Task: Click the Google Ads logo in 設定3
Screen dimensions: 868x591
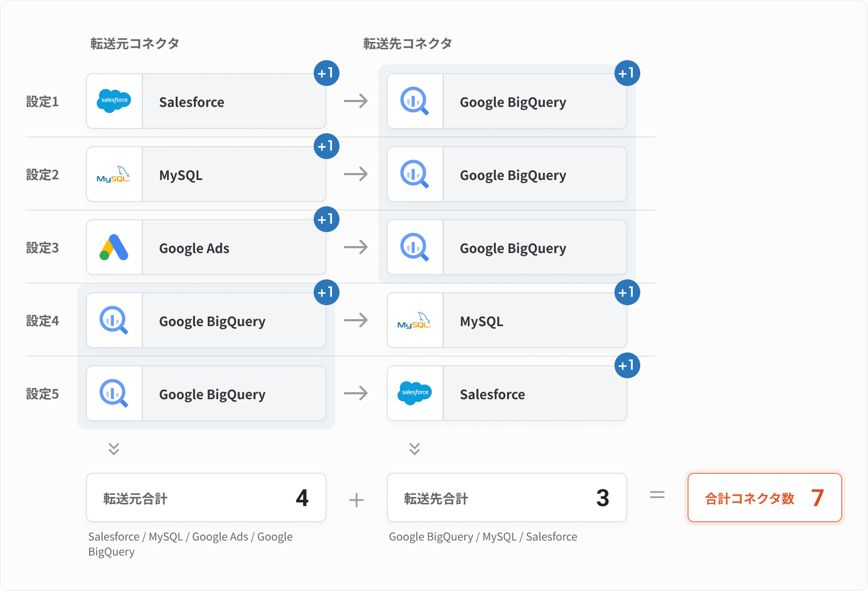Action: (x=114, y=247)
